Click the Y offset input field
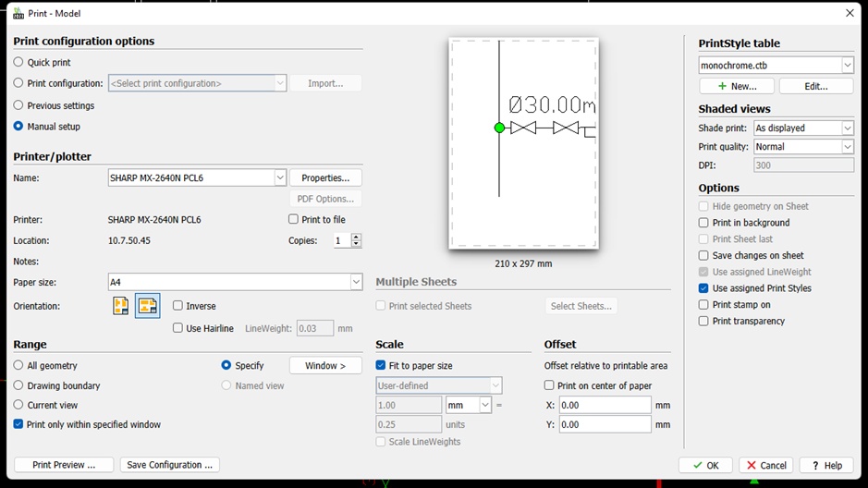 pyautogui.click(x=605, y=424)
